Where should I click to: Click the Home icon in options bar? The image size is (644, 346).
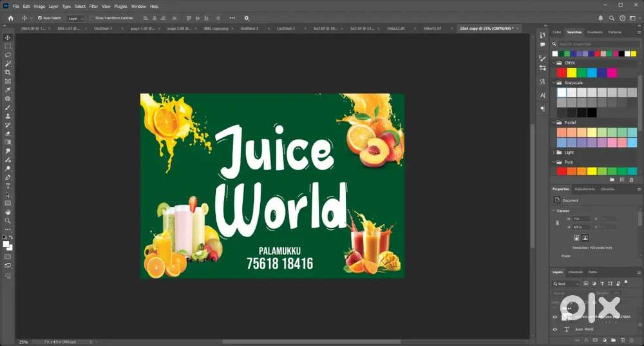pyautogui.click(x=10, y=18)
